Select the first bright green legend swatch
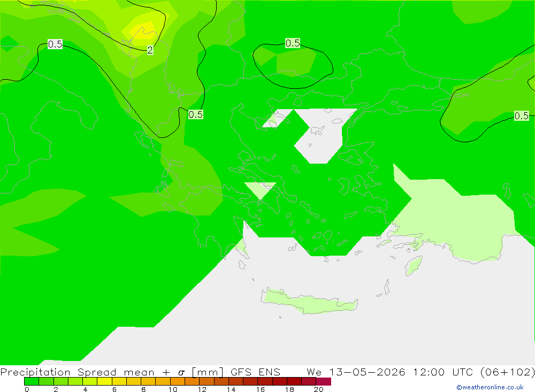The width and height of the screenshot is (535, 392). 32,381
